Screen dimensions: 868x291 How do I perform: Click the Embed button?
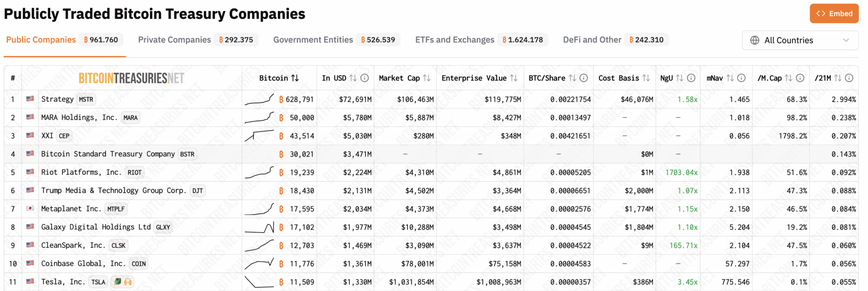pyautogui.click(x=834, y=14)
